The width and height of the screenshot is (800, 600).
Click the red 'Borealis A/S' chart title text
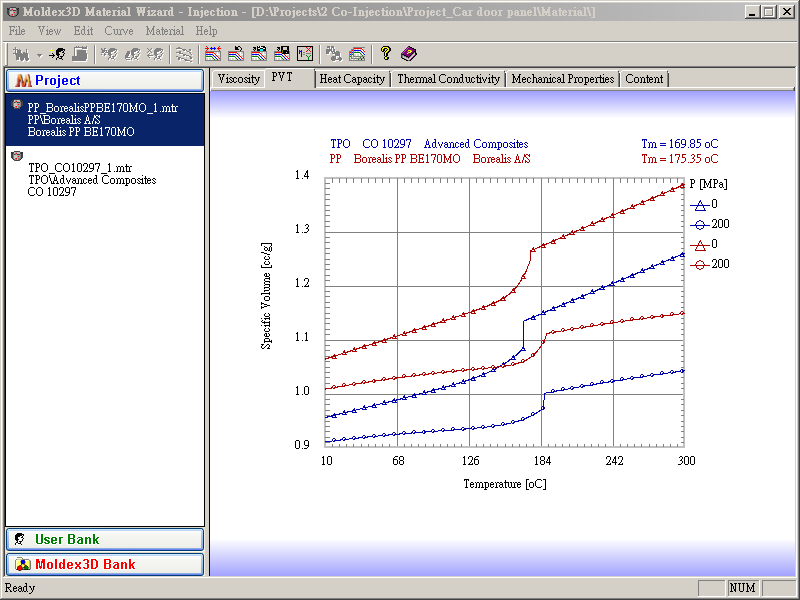coord(501,159)
